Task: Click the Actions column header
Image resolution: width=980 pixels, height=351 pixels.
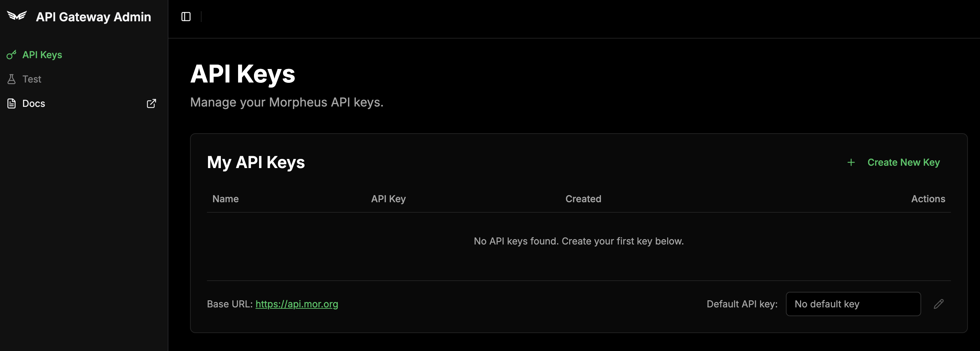Action: (928, 198)
